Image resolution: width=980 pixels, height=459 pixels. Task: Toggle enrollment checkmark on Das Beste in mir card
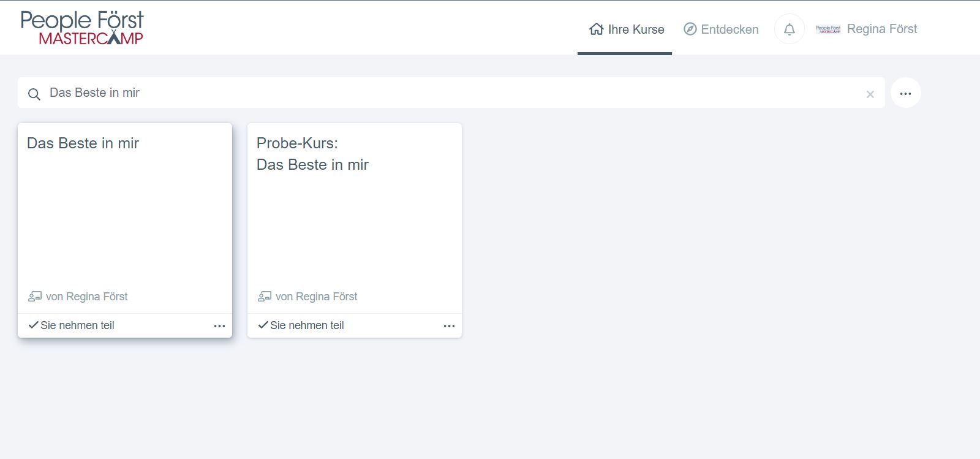(34, 325)
